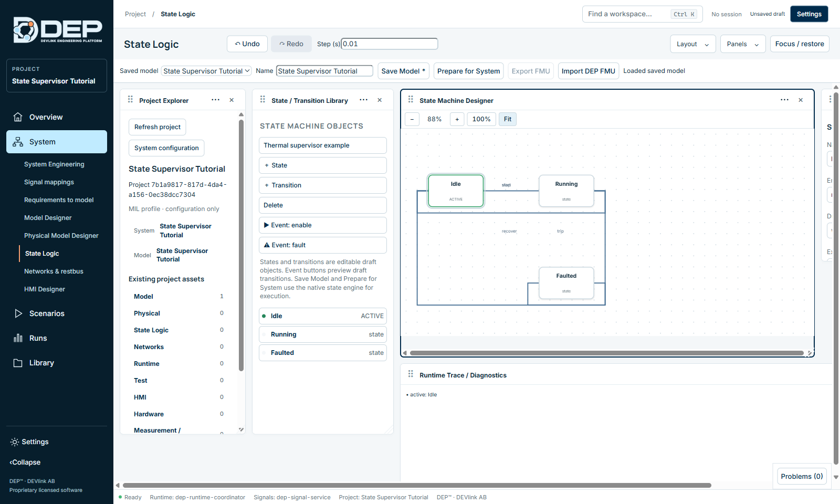Close the State / Transition Library panel

coord(380,100)
